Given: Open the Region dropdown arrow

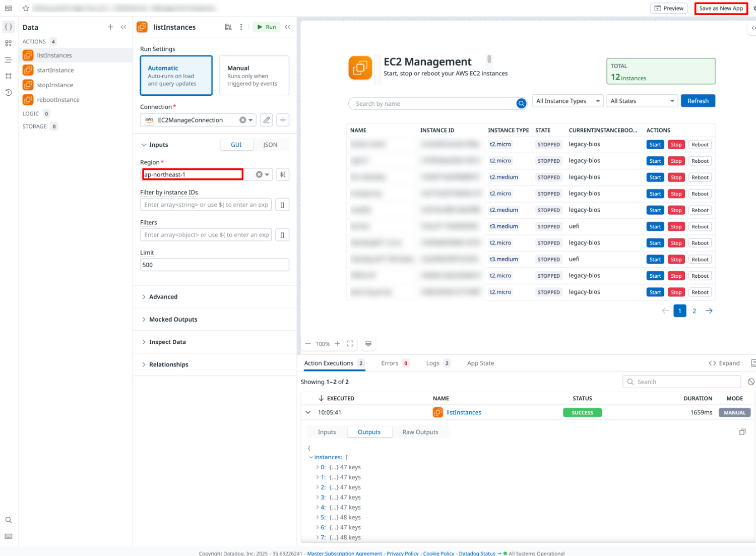Looking at the screenshot, I should 267,174.
